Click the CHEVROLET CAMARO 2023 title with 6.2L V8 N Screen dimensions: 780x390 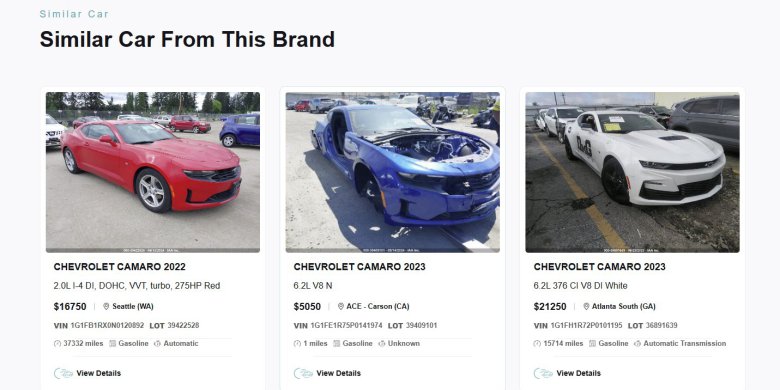coord(359,267)
